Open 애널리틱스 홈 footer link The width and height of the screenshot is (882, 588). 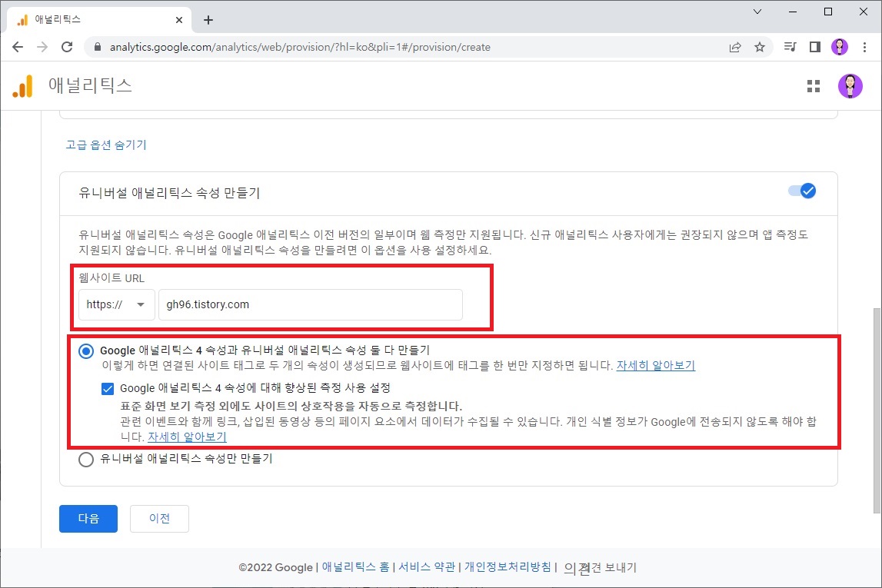pyautogui.click(x=355, y=567)
